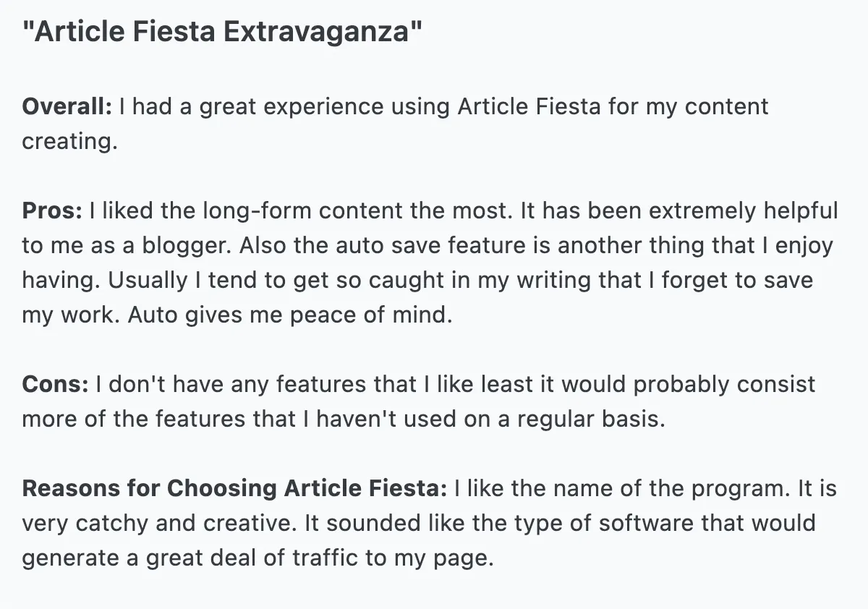The height and width of the screenshot is (609, 868).
Task: Click the "Article Fiesta Extravaganza" review title
Action: pos(222,33)
